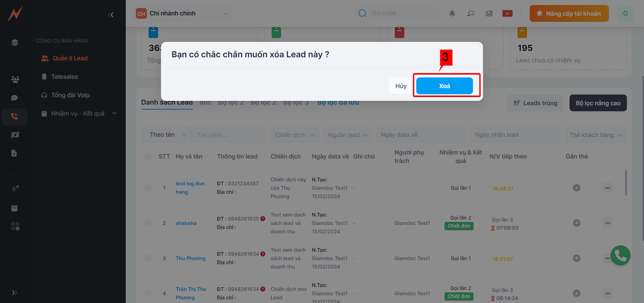Viewport: 644px width, 303px height.
Task: Confirm deletion with the Xoá button
Action: [444, 86]
